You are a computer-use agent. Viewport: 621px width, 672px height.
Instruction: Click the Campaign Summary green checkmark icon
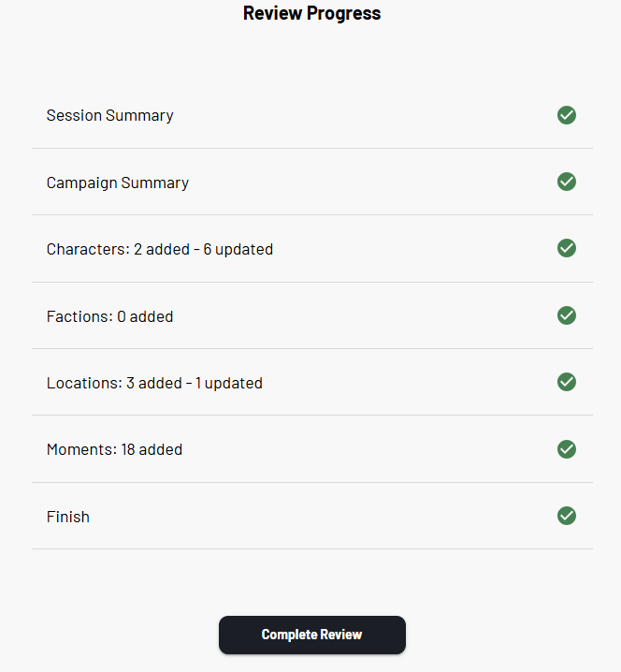[566, 182]
